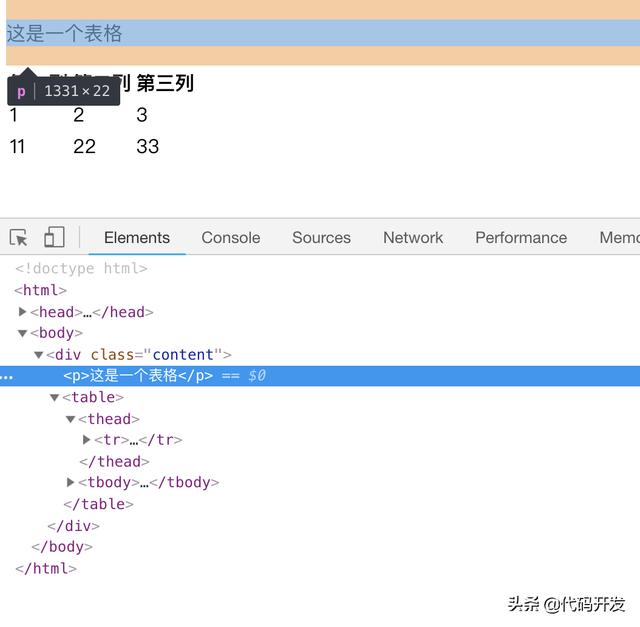The width and height of the screenshot is (640, 627).
Task: Select the html opening tag node
Action: tap(40, 290)
